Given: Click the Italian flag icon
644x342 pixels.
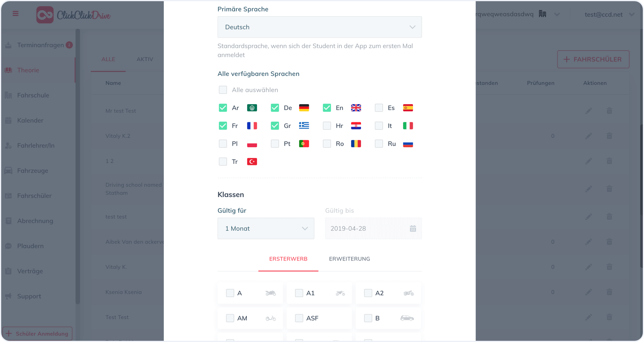Looking at the screenshot, I should (408, 125).
